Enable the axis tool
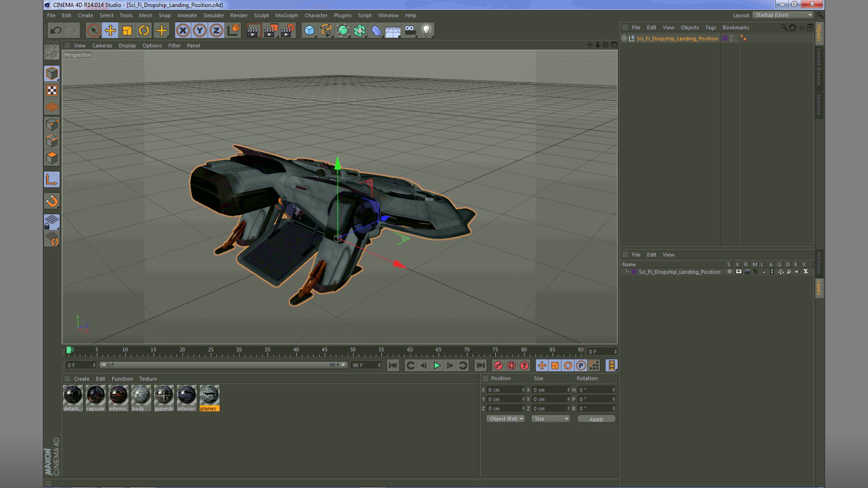This screenshot has height=488, width=868. point(52,179)
